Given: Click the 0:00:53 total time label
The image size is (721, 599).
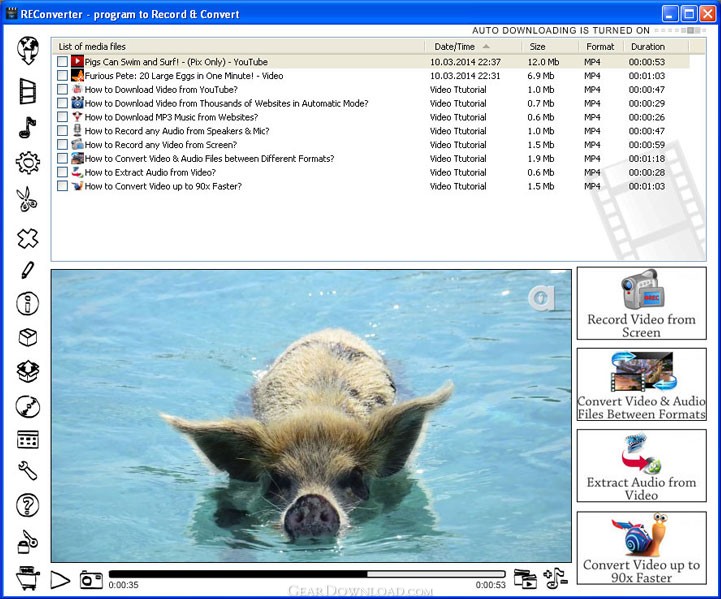Looking at the screenshot, I should (491, 585).
